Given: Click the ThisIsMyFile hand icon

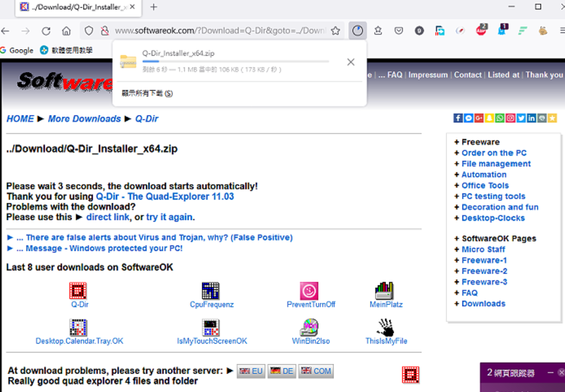Looking at the screenshot, I should (386, 327).
